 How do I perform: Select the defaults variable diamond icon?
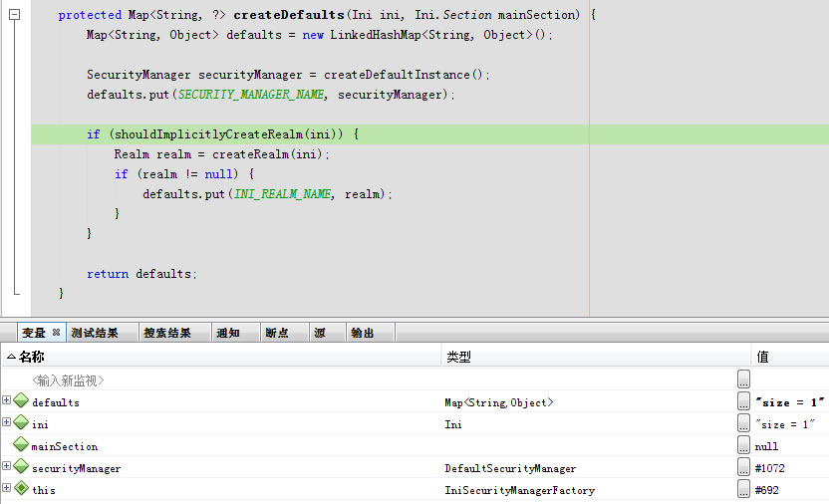coord(21,400)
